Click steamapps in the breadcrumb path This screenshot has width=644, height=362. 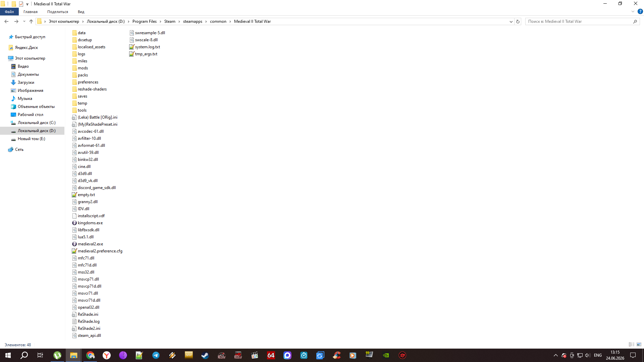click(193, 21)
